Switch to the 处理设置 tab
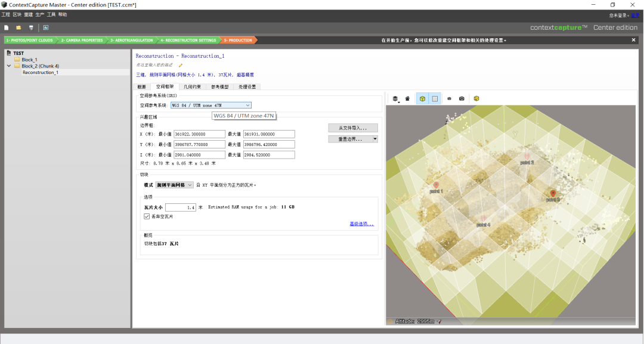Image resolution: width=644 pixels, height=344 pixels. [247, 86]
